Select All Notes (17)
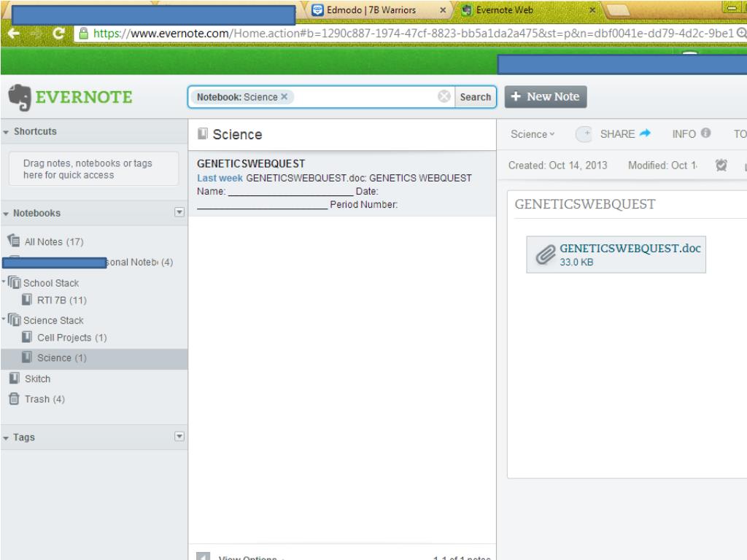Image resolution: width=747 pixels, height=560 pixels. pyautogui.click(x=54, y=242)
